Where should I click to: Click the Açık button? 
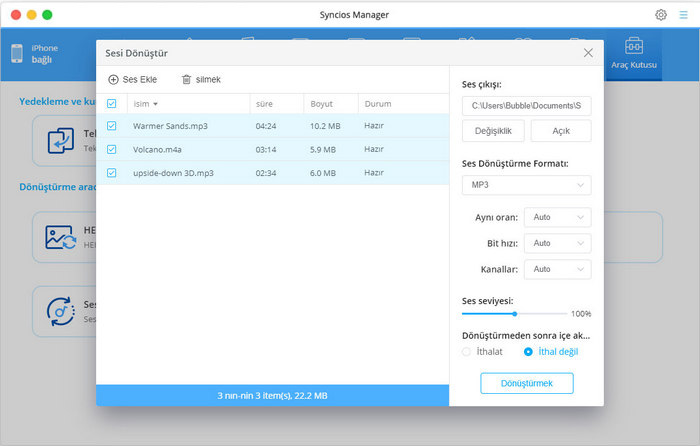point(561,131)
